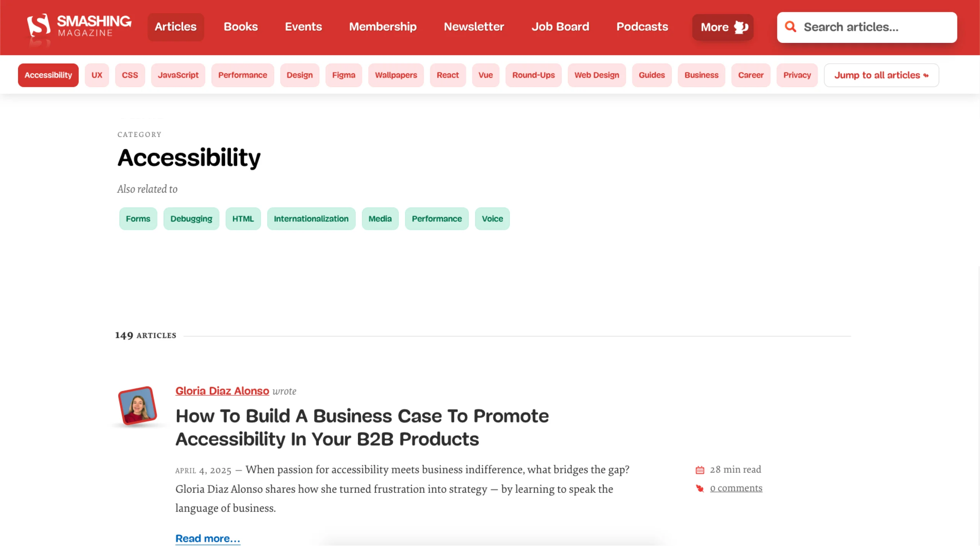Open the Newsletter nav link
This screenshot has width=980, height=546.
click(474, 27)
